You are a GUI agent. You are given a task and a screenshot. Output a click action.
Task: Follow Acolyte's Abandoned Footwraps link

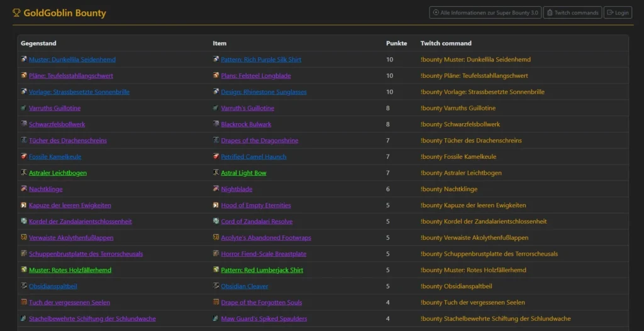266,238
